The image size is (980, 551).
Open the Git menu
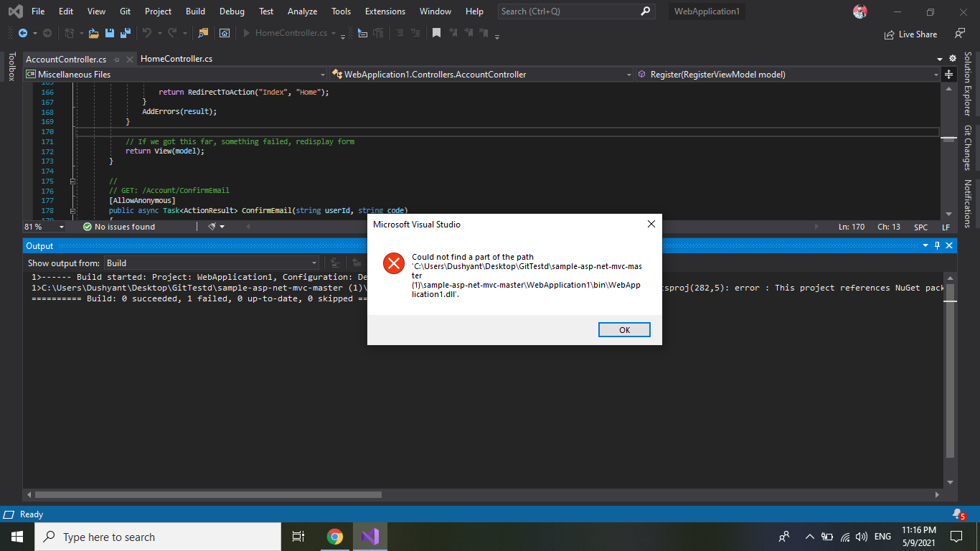tap(125, 11)
